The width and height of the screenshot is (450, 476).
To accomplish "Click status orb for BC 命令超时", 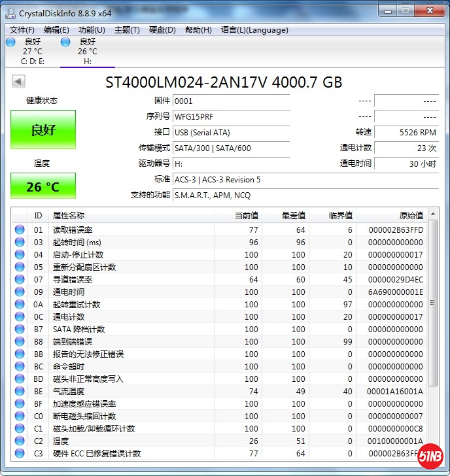I will coord(20,366).
